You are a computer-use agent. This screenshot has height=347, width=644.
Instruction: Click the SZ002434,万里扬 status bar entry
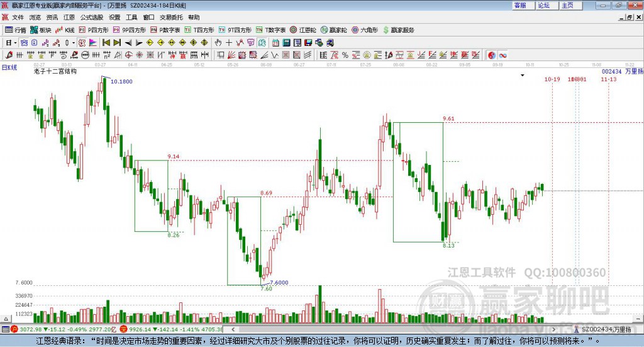tap(606, 329)
